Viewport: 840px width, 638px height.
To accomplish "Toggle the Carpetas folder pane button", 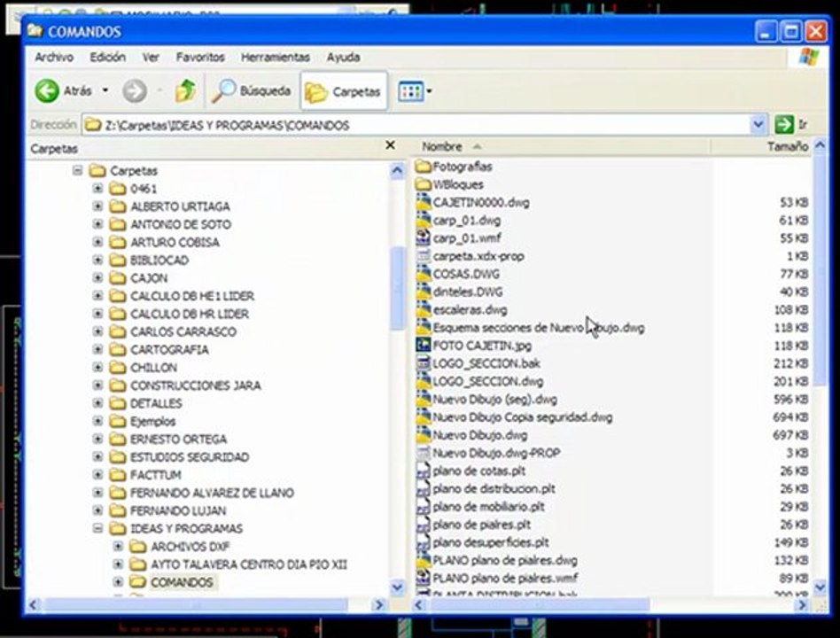I will click(x=344, y=91).
